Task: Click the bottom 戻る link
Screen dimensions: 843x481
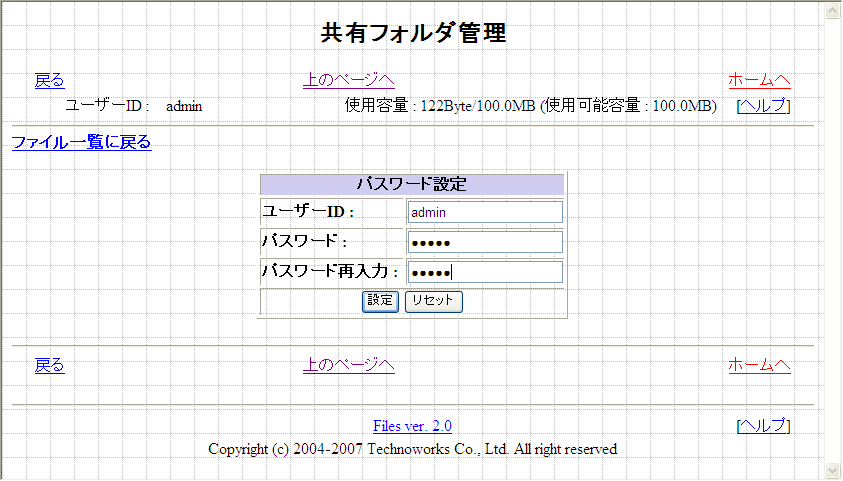Action: (49, 365)
